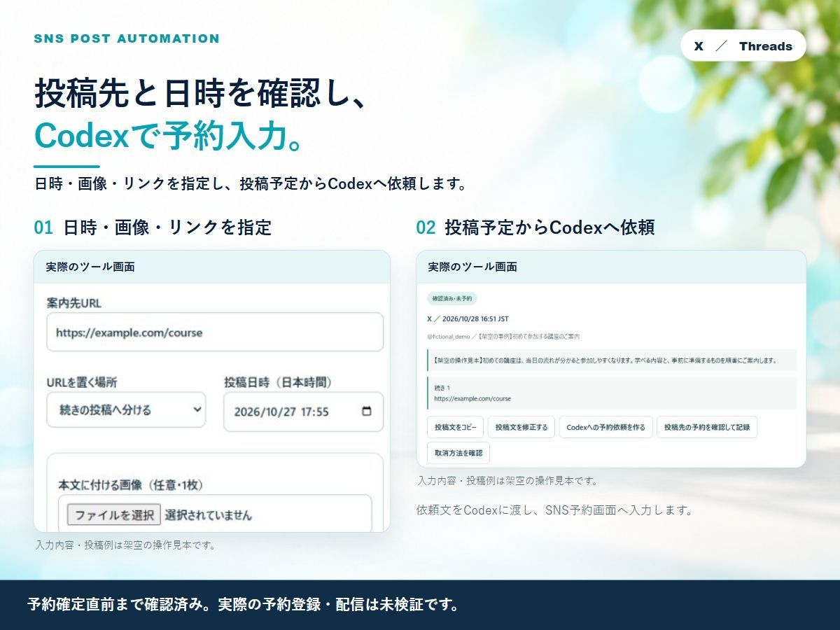Click the 本文に付ける画像 label
The width and height of the screenshot is (840, 630).
click(x=131, y=484)
